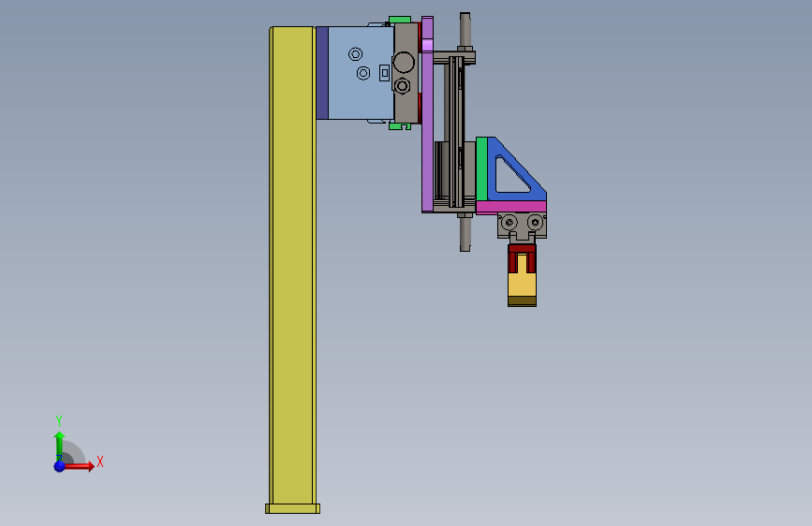This screenshot has height=526, width=812.
Task: Select the magenta horizontal plate
Action: 511,207
